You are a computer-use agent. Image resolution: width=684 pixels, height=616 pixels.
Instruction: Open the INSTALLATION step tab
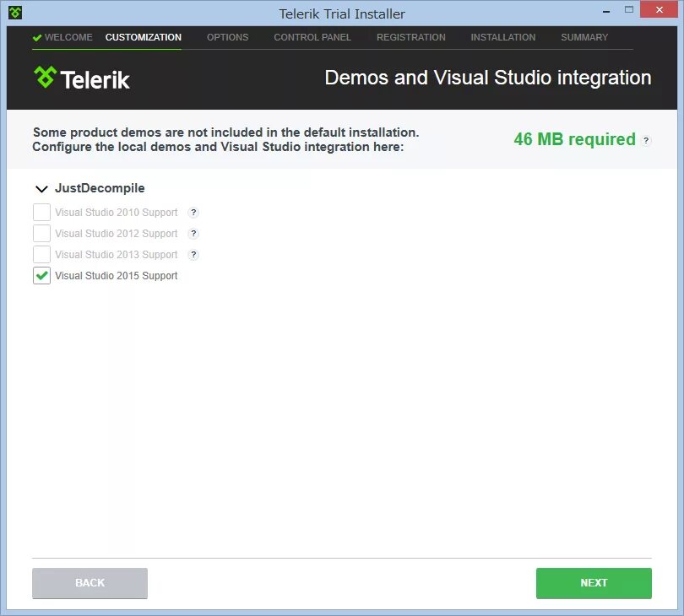click(503, 37)
